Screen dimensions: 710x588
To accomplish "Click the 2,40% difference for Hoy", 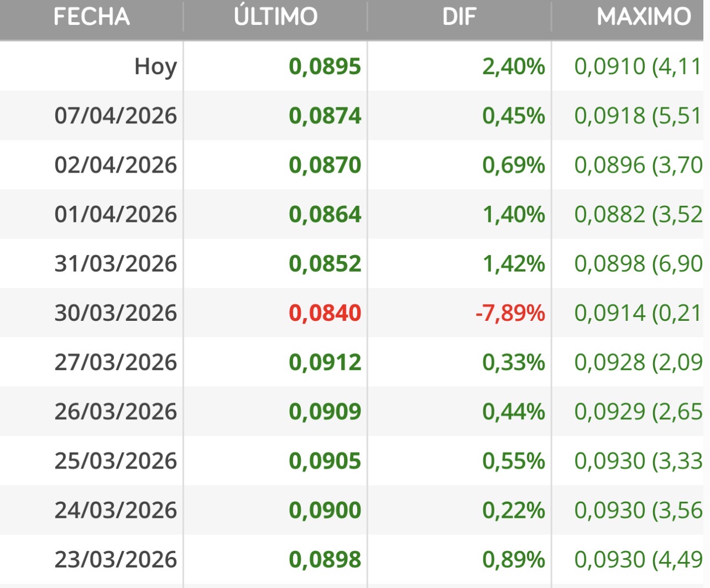I will (x=514, y=67).
